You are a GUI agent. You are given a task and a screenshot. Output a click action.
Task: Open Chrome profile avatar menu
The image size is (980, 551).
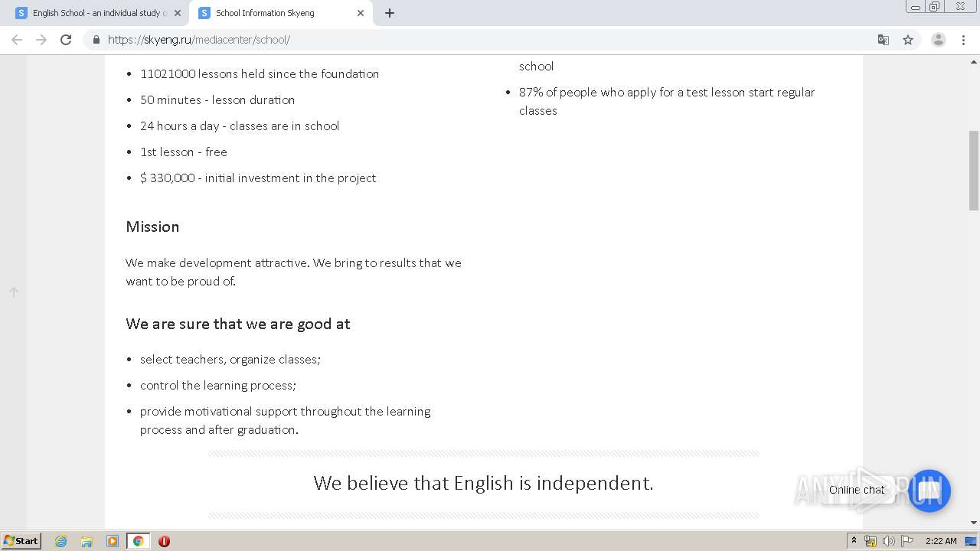[x=938, y=40]
